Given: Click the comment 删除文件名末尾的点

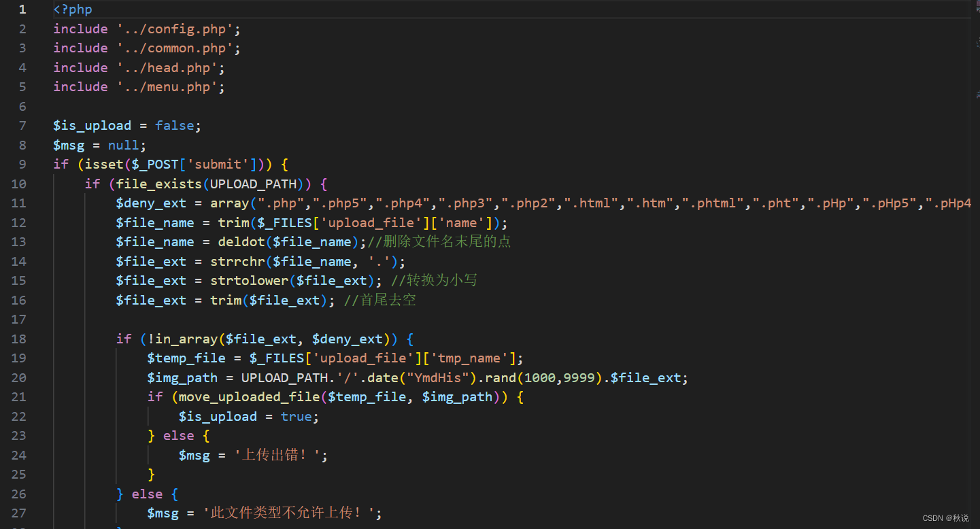Looking at the screenshot, I should click(x=439, y=242).
